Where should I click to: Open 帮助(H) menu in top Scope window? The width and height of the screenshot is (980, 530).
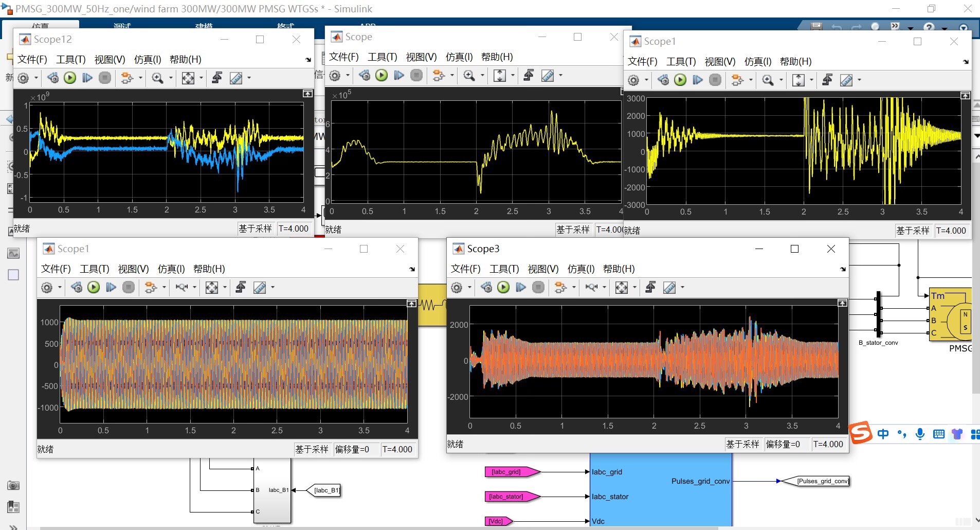point(497,57)
